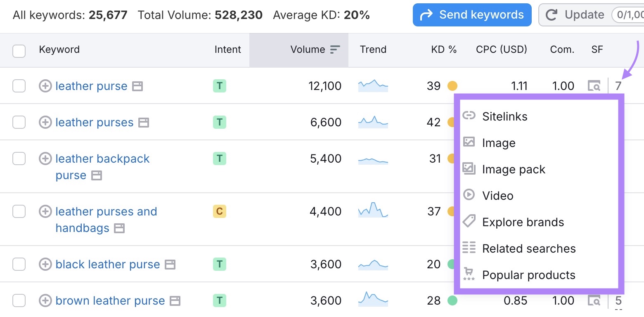644x317 pixels.
Task: Click the Sitelinks SERP feature icon
Action: 469,116
